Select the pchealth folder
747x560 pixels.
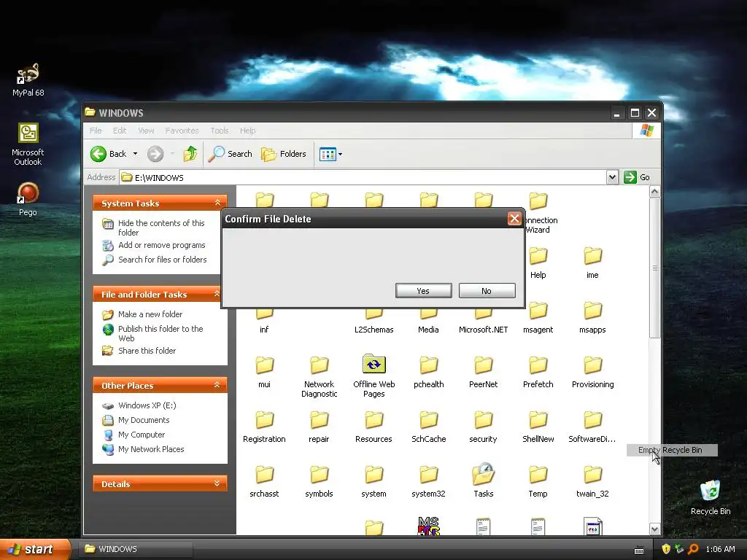tap(429, 372)
